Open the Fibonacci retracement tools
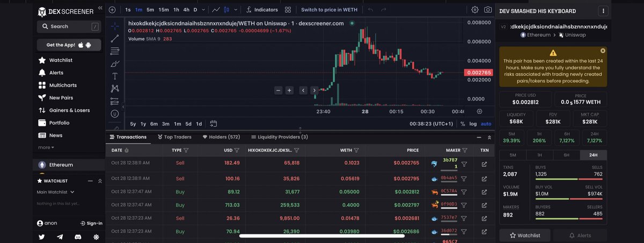Screen dimensions: 644x243 tap(115, 51)
